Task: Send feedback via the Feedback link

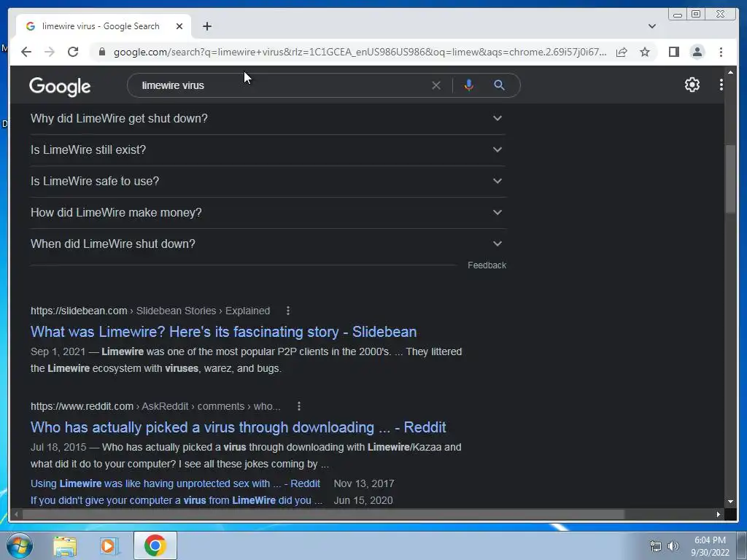Action: pyautogui.click(x=487, y=265)
